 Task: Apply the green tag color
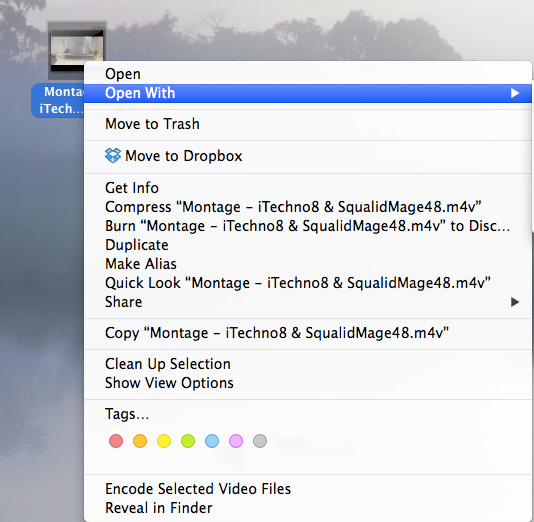(188, 441)
